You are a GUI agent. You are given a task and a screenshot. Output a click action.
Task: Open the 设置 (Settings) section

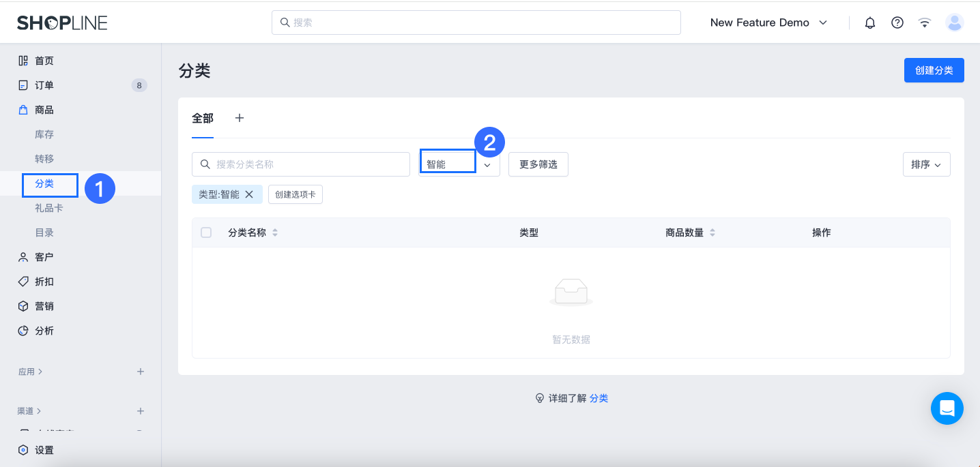click(44, 450)
